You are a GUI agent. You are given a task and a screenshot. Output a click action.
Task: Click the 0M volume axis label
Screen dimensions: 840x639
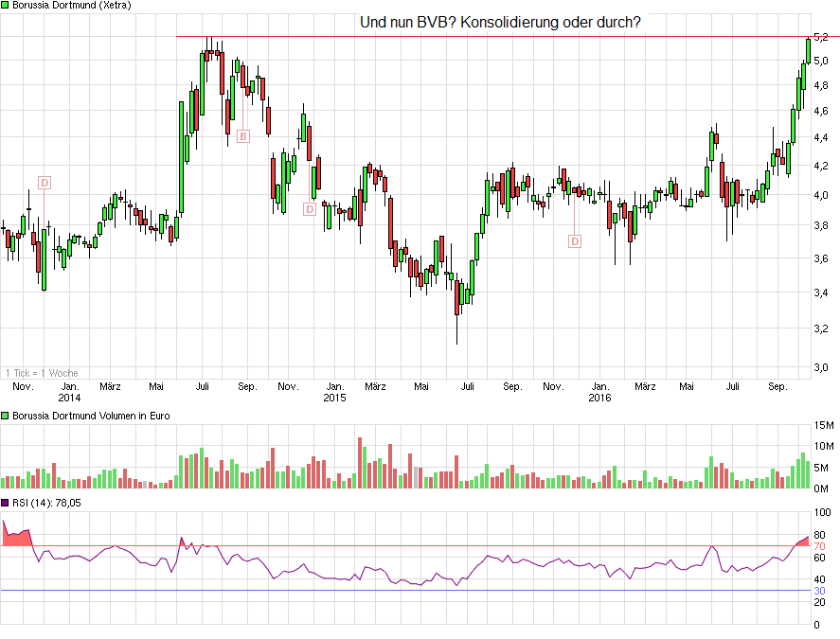(822, 488)
